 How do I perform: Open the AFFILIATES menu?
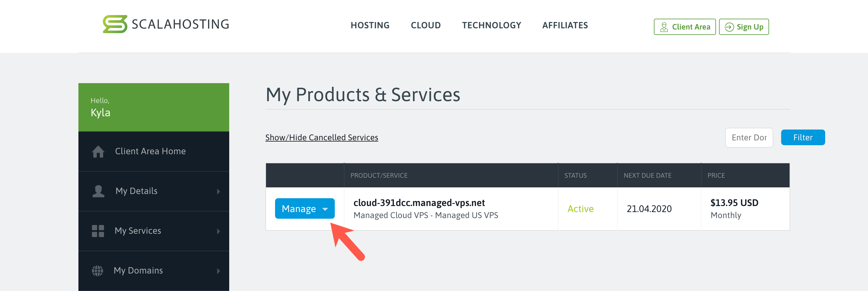[565, 25]
